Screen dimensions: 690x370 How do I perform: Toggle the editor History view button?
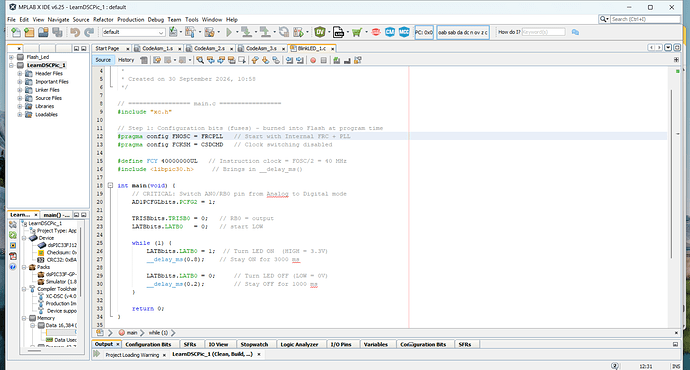click(126, 60)
